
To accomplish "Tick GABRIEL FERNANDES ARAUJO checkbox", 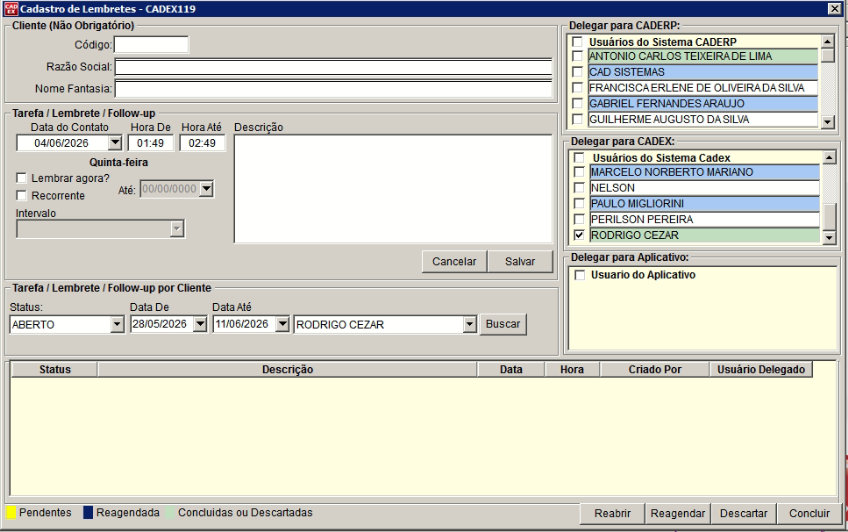I will [578, 103].
